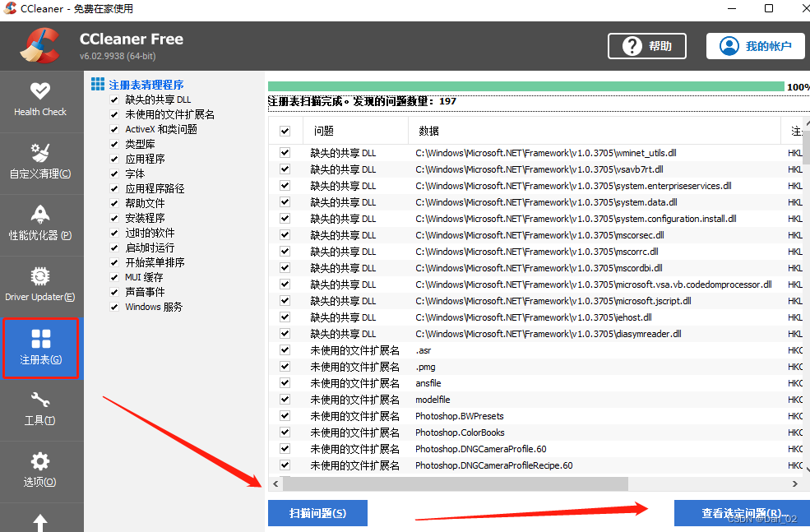Open the Health Check section

click(x=40, y=100)
